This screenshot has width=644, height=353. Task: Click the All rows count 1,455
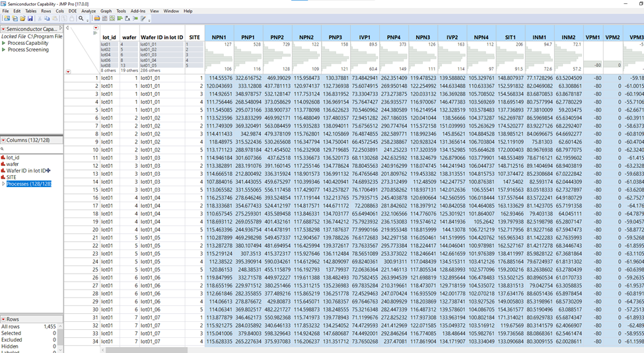[50, 327]
